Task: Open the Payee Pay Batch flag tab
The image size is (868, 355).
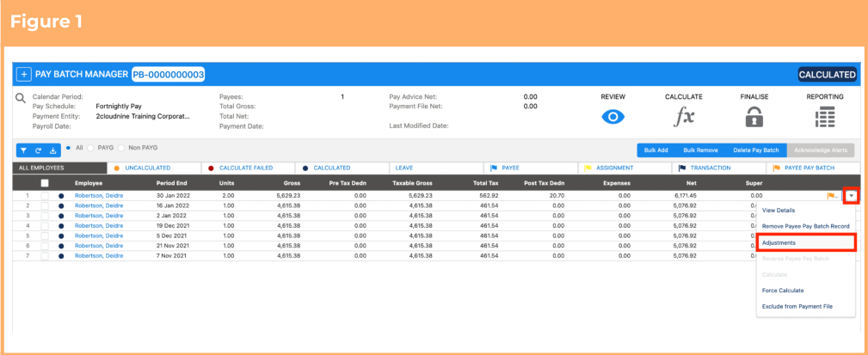Action: point(813,168)
